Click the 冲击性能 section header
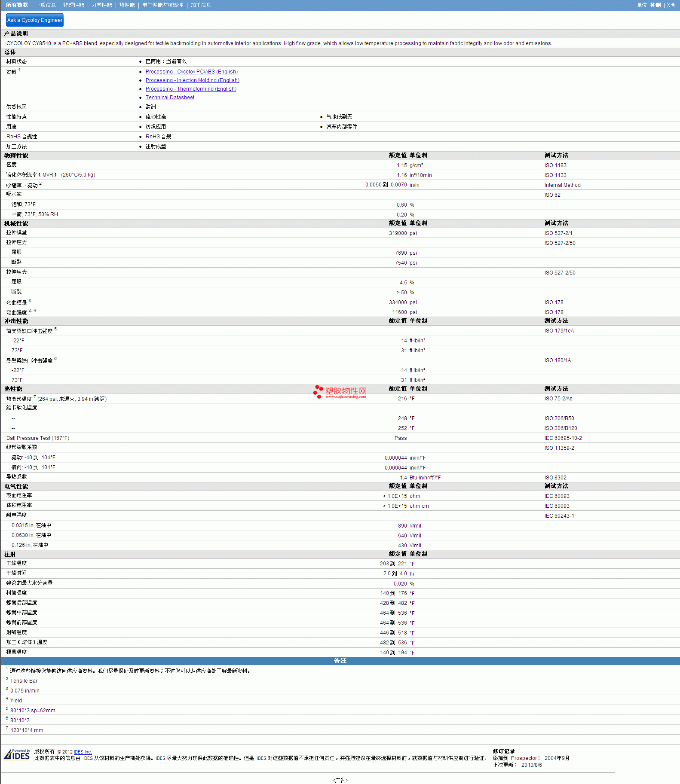 [16, 321]
